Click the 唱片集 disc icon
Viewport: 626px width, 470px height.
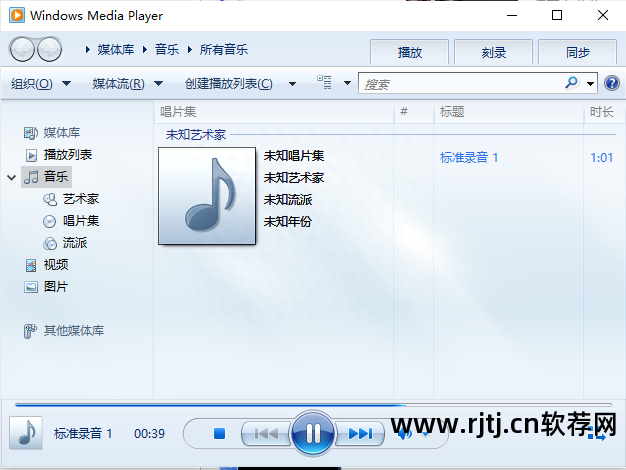tap(50, 221)
